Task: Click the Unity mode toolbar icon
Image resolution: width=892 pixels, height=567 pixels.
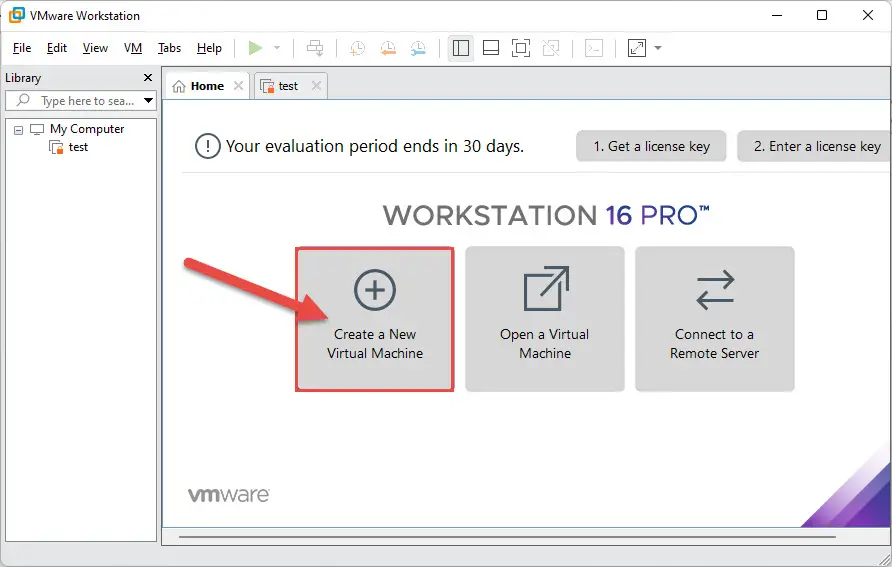Action: coord(551,48)
